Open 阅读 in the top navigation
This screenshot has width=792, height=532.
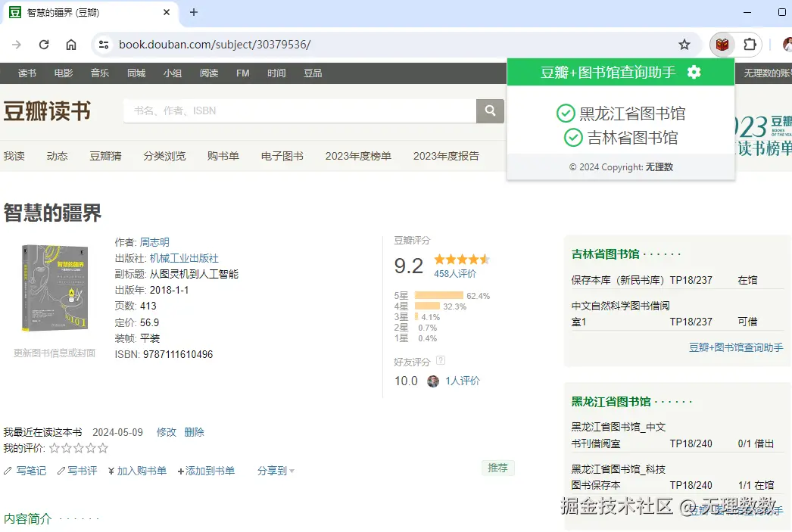(209, 73)
